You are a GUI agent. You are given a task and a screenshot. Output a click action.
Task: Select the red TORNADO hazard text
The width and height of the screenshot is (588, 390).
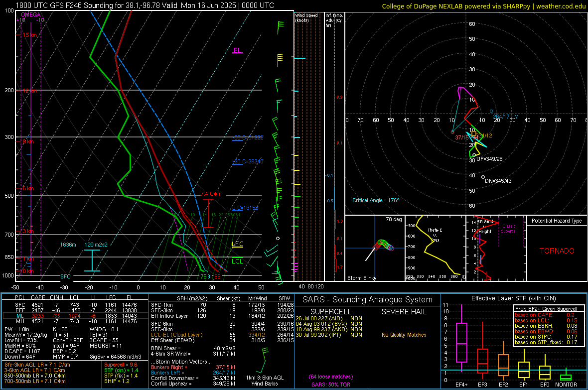[557, 251]
